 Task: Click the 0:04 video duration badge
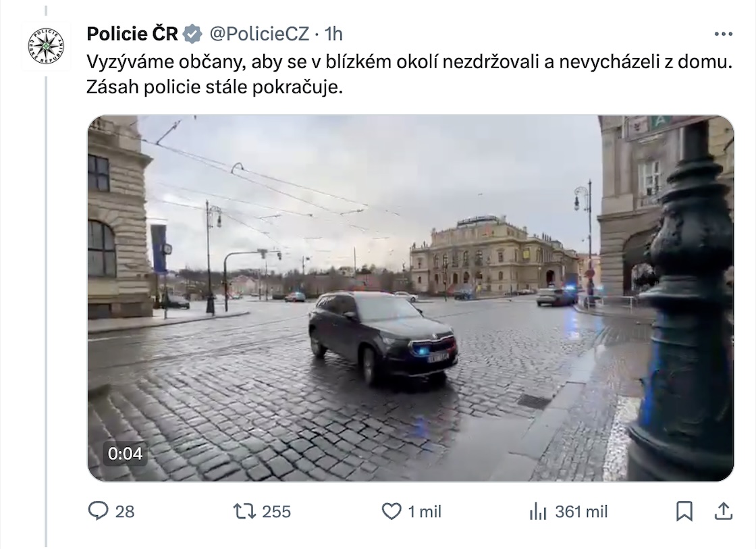pos(126,454)
